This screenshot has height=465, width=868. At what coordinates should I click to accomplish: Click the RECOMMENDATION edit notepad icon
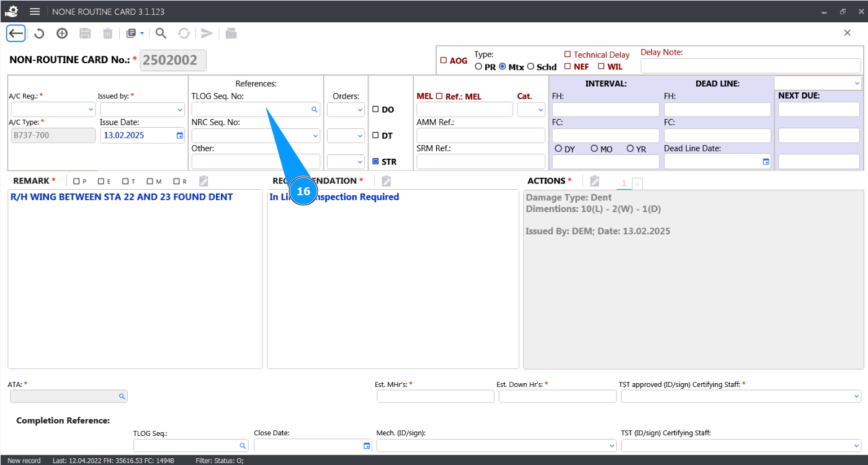[x=386, y=181]
